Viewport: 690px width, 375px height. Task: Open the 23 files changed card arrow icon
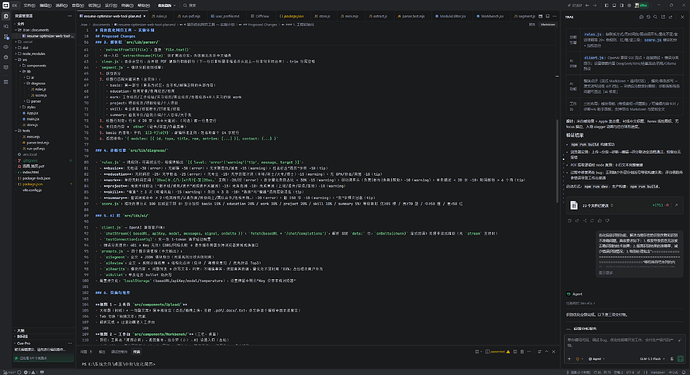676,205
